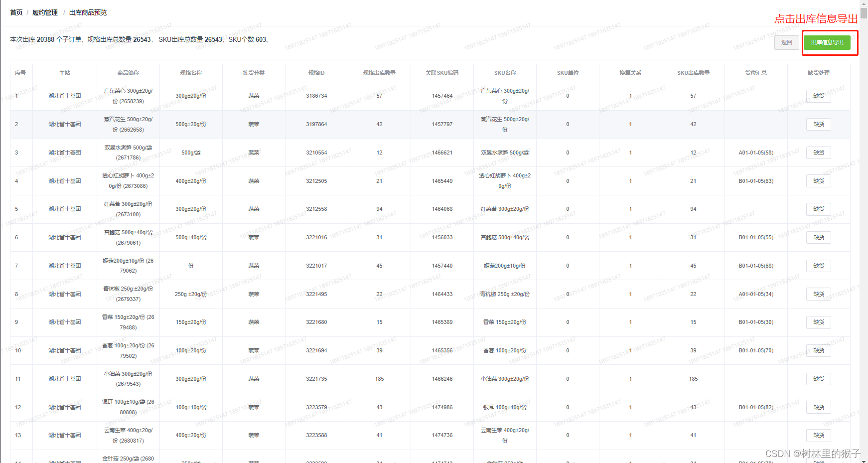The image size is (868, 463).
Task: Mark 杏鲍菇 row as 缺货
Action: click(x=819, y=237)
